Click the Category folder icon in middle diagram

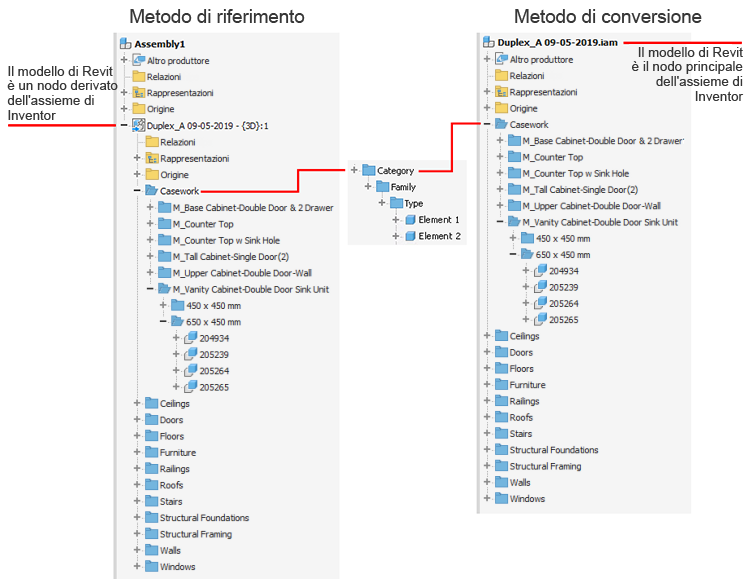tap(369, 170)
